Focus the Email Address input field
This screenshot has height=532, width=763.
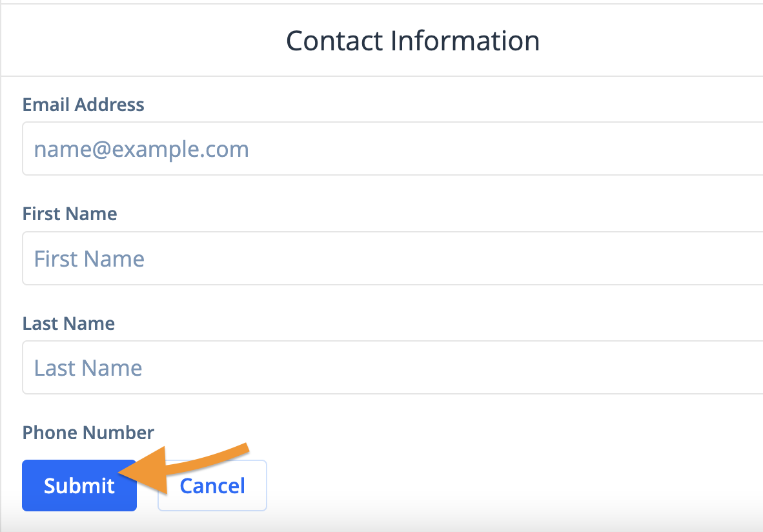tap(392, 148)
